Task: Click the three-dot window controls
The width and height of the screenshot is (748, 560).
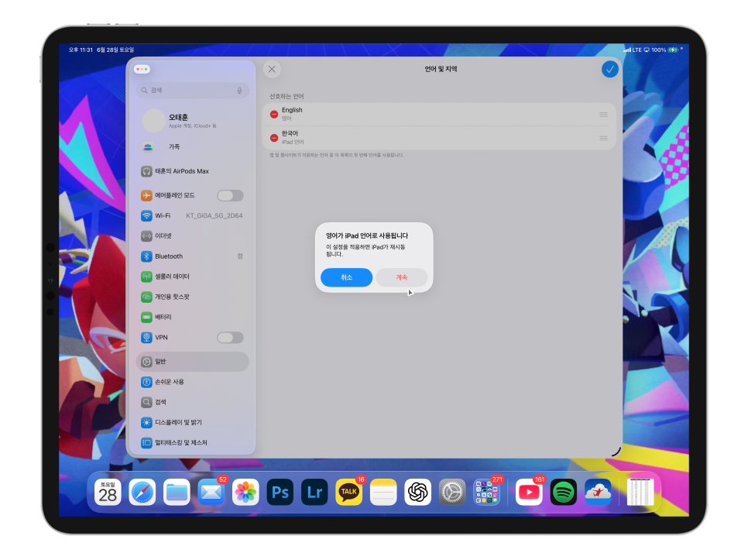Action: (142, 69)
